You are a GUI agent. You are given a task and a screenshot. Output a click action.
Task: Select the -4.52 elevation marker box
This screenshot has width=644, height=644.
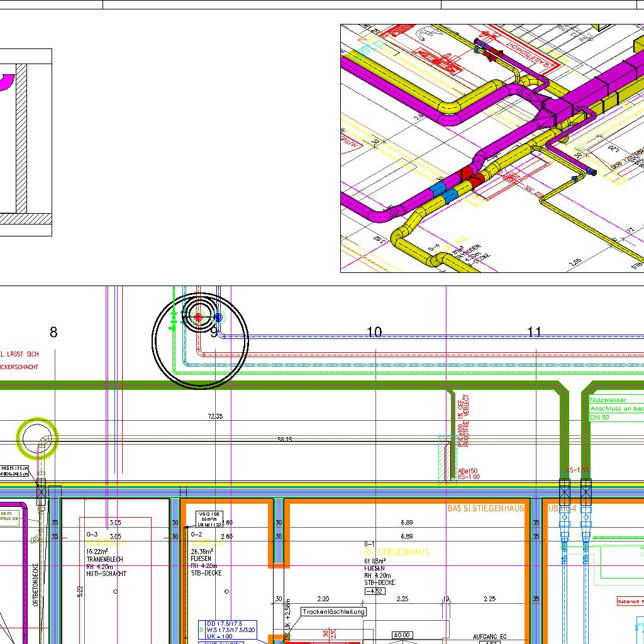[377, 591]
